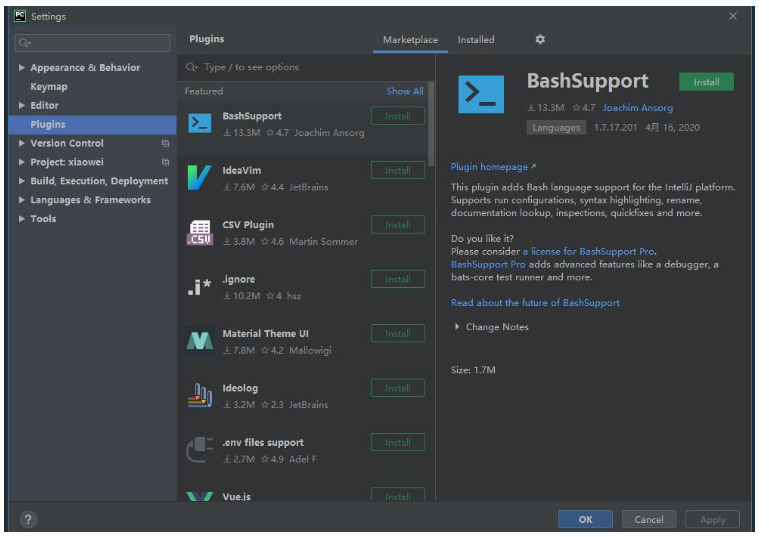The image size is (769, 537).
Task: Click the .env files support plug icon
Action: pyautogui.click(x=200, y=450)
